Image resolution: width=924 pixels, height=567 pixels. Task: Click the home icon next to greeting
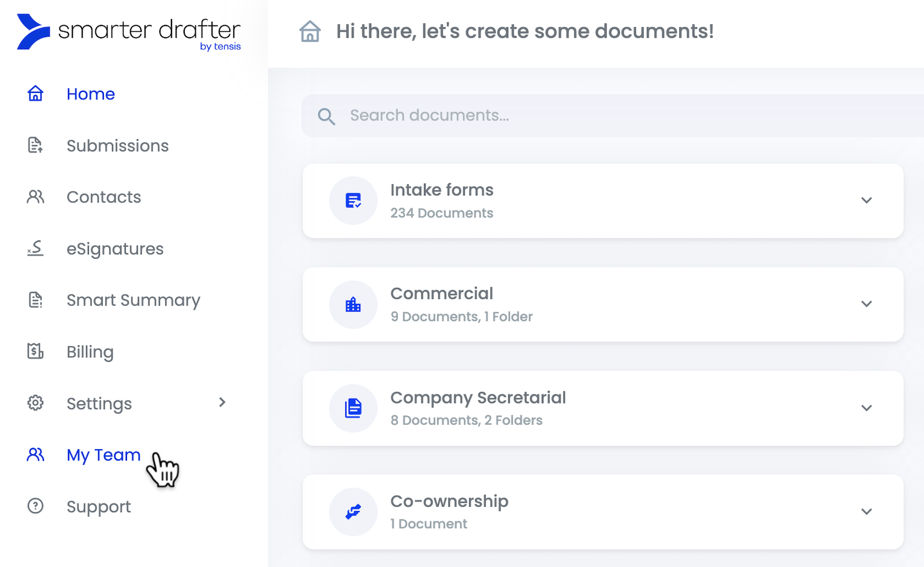(x=310, y=32)
